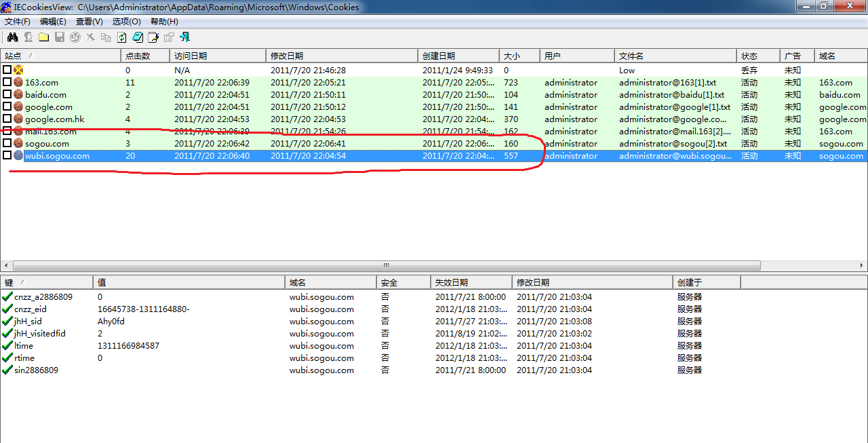Click the green check beside cnzz_a2886809

7,296
